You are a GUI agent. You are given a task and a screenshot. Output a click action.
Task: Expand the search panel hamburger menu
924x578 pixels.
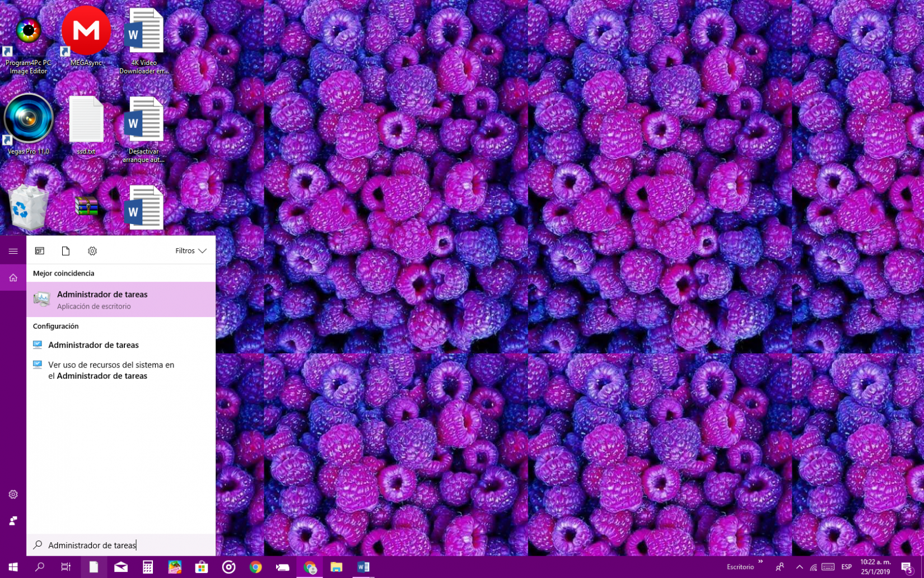coord(13,251)
